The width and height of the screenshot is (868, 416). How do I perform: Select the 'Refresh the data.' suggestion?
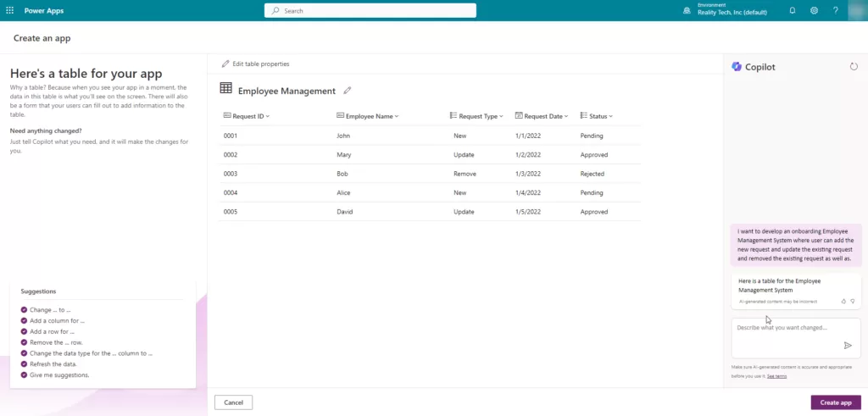53,363
